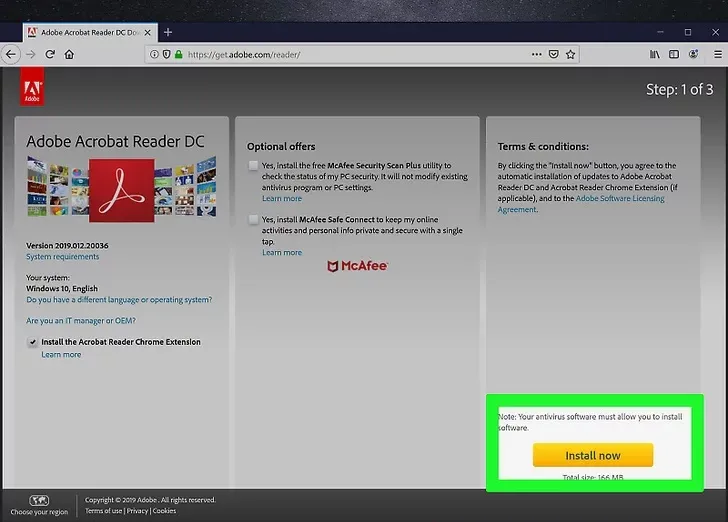Click the forward navigation arrow

31,54
